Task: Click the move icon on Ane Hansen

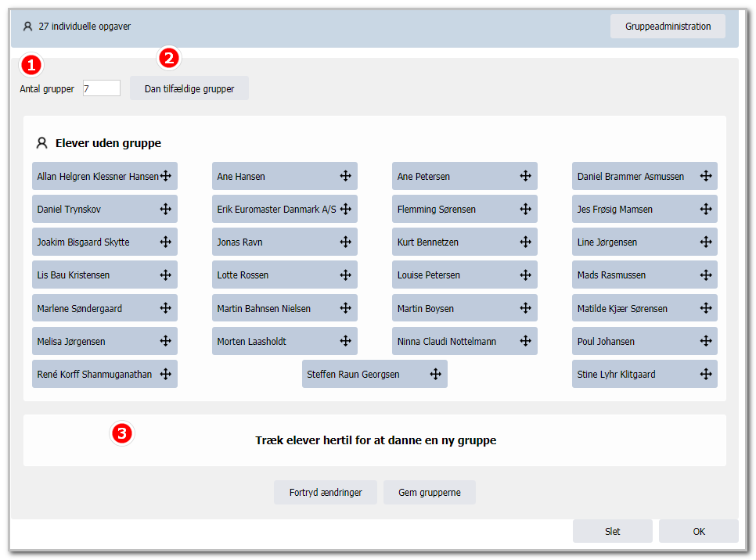Action: (345, 176)
